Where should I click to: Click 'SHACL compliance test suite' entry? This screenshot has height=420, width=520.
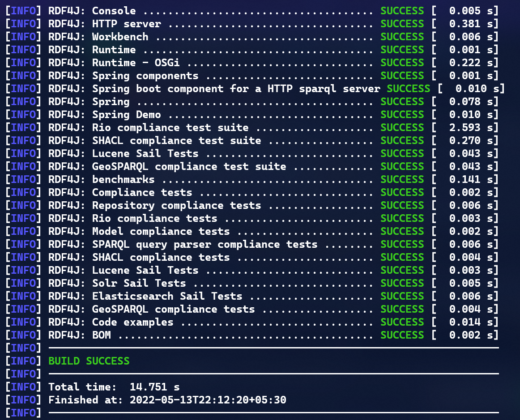(x=176, y=140)
